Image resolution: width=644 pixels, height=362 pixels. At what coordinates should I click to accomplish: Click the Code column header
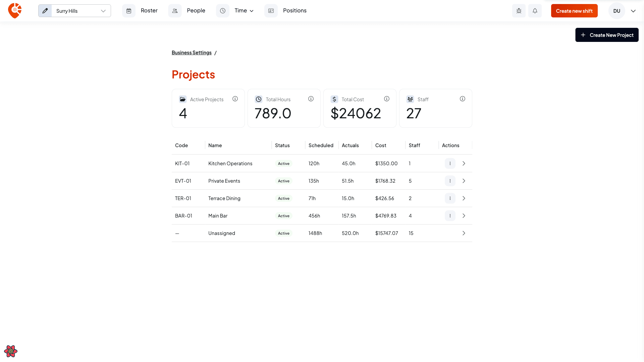click(x=181, y=145)
